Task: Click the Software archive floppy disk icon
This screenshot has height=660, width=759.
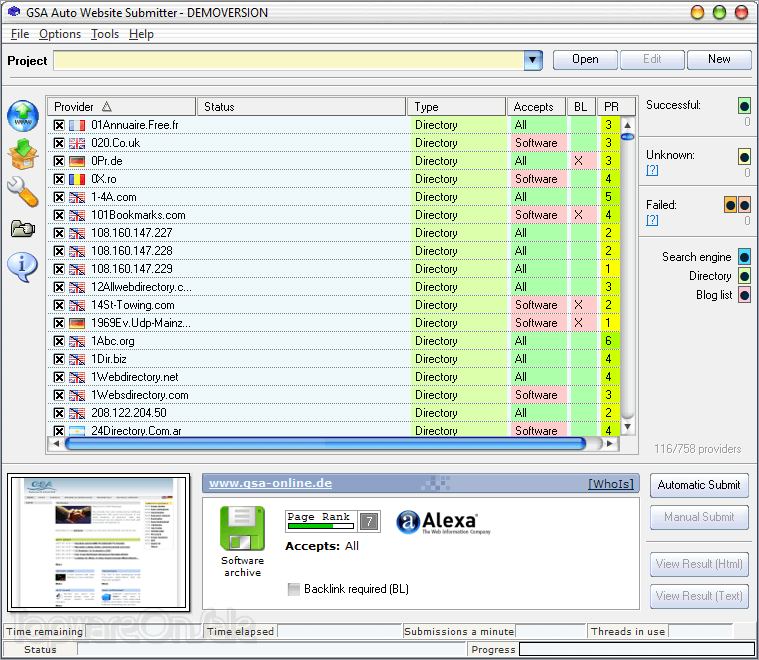Action: click(243, 528)
